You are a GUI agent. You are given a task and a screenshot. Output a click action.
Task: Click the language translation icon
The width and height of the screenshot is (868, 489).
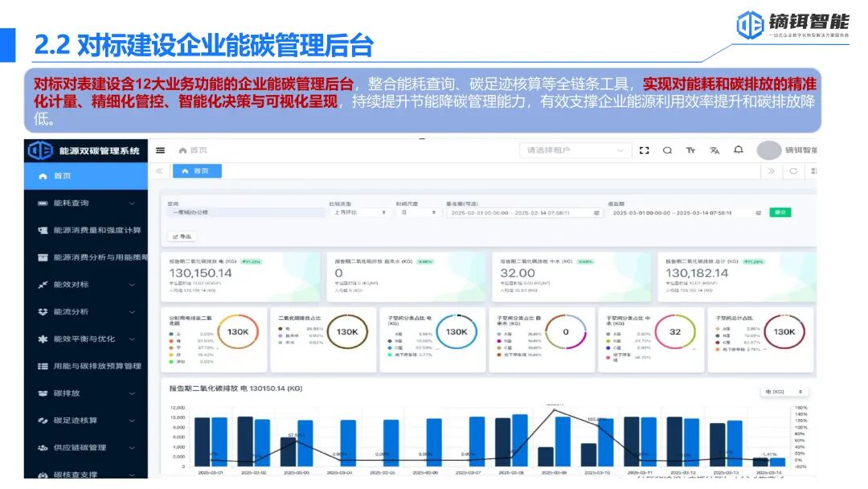pyautogui.click(x=714, y=150)
